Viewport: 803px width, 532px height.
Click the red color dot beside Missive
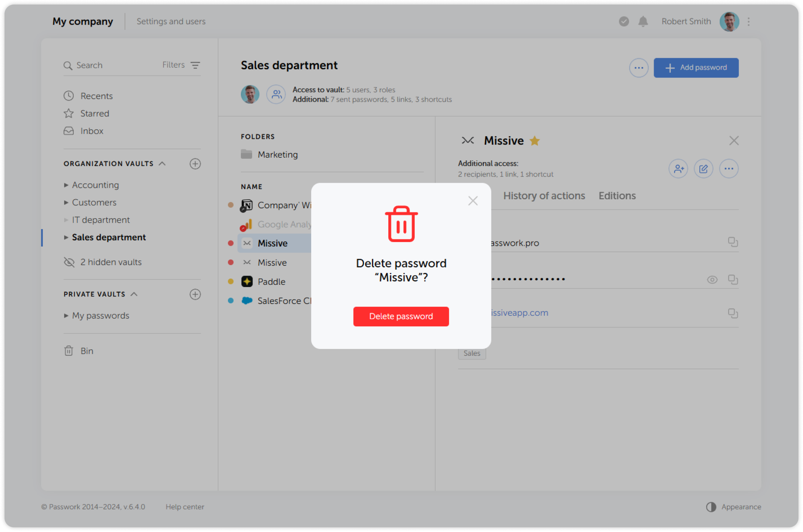(231, 243)
